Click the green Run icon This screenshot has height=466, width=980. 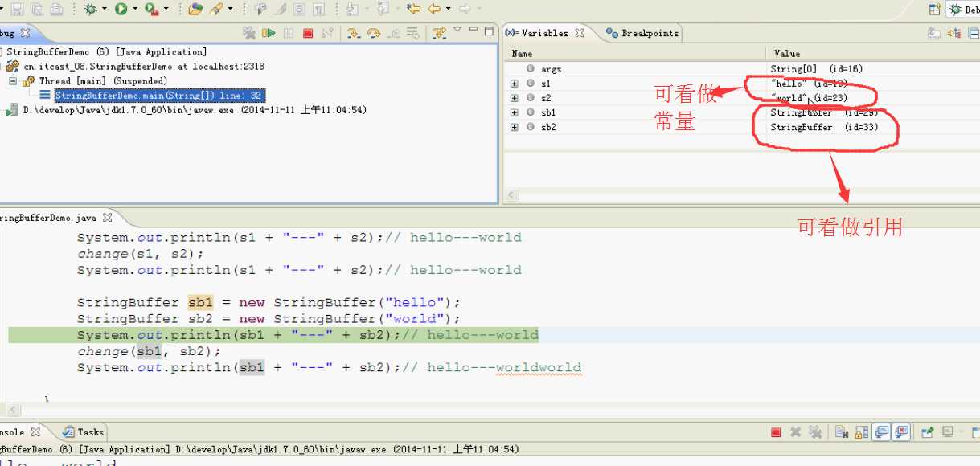tap(121, 9)
